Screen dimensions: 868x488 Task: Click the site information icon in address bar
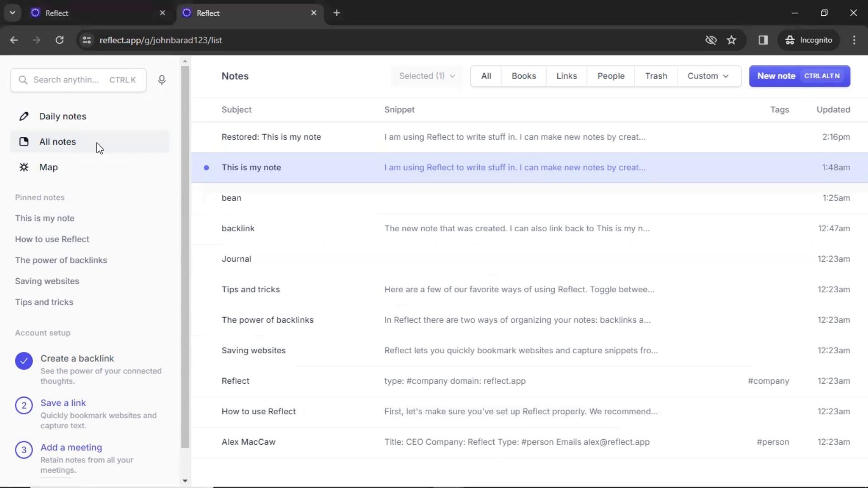click(x=87, y=40)
